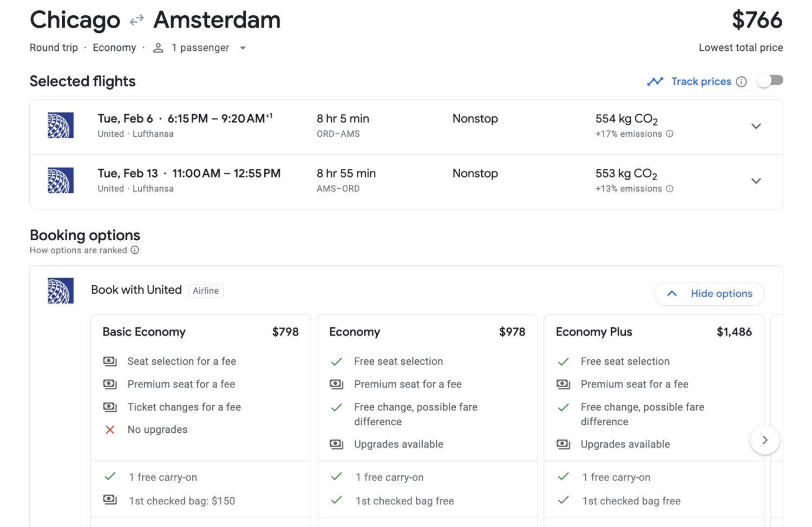Click Lowest total price text
Viewport: 812px width, 527px height.
tap(740, 48)
